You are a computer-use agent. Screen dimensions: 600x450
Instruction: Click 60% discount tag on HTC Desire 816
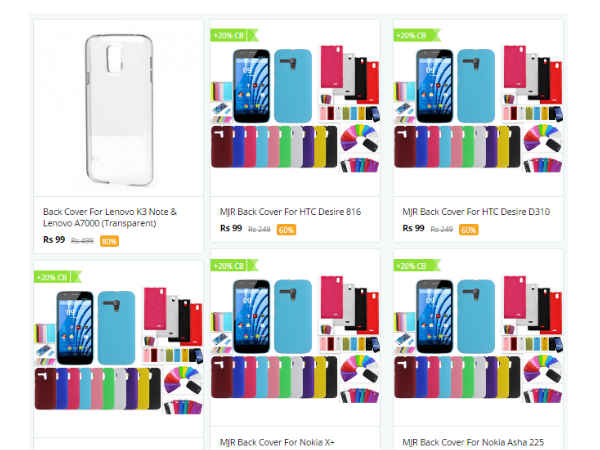287,230
